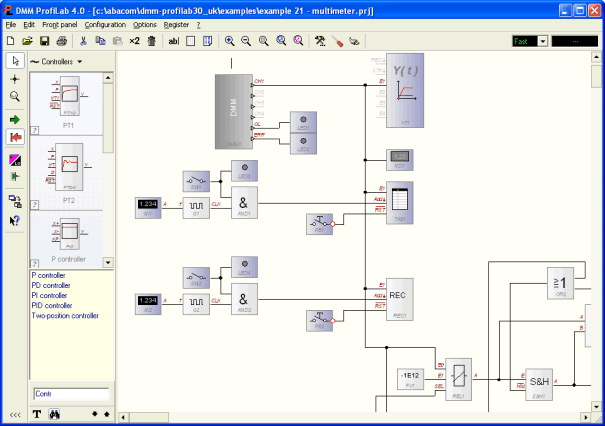
Task: Open the Edit menu
Action: point(29,25)
